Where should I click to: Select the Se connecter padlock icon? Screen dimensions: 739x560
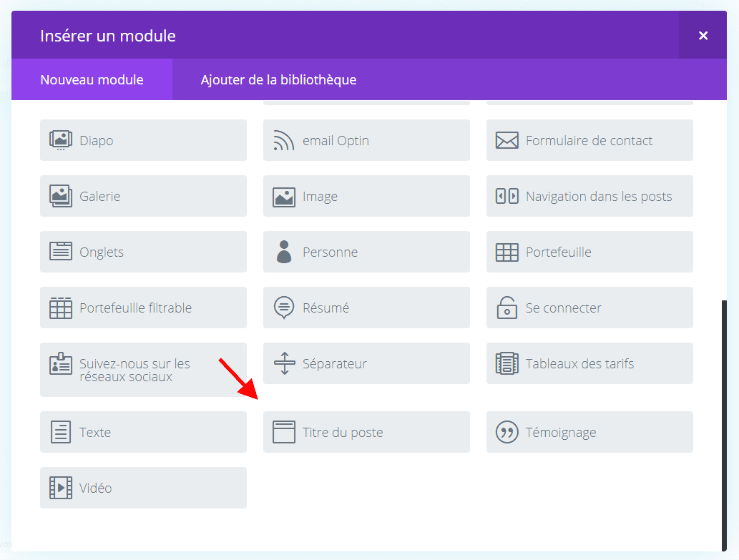pos(506,308)
